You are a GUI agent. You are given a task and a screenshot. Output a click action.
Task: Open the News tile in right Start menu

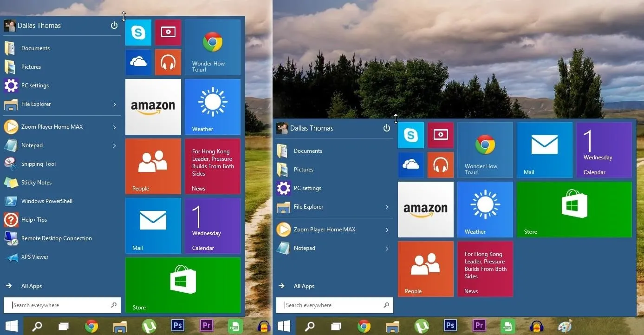pyautogui.click(x=485, y=269)
